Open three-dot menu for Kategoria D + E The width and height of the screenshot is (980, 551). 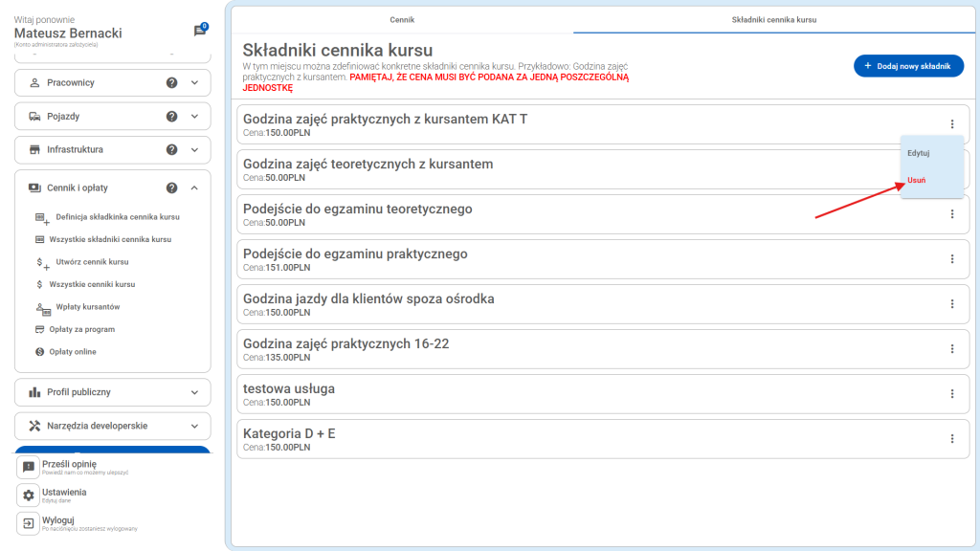point(951,438)
